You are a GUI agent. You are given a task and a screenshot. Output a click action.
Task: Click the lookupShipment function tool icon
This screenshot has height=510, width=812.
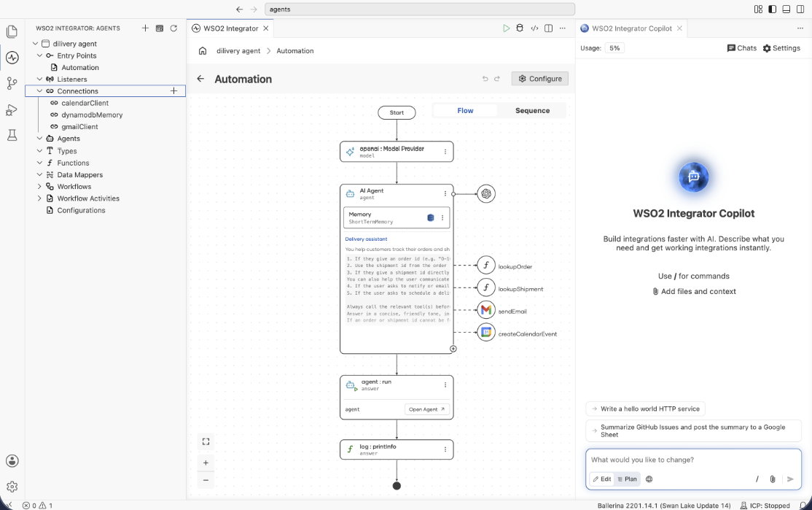(x=485, y=287)
